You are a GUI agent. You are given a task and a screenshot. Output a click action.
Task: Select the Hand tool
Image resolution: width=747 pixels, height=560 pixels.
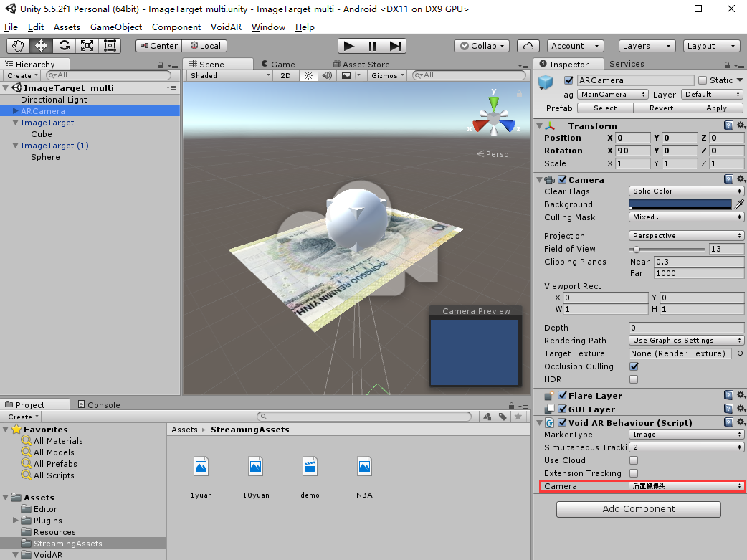18,46
